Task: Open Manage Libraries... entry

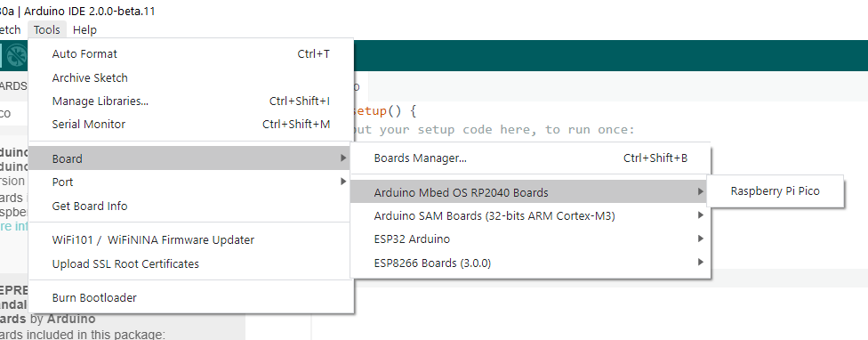Action: click(191, 101)
